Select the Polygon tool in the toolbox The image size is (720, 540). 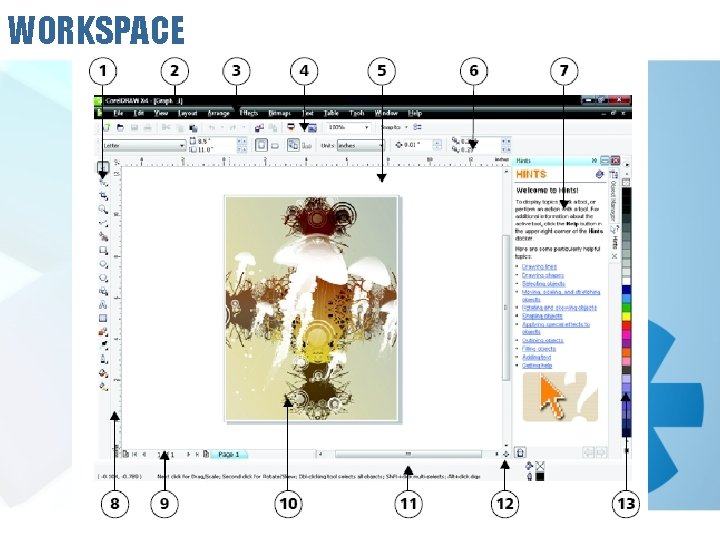(104, 278)
